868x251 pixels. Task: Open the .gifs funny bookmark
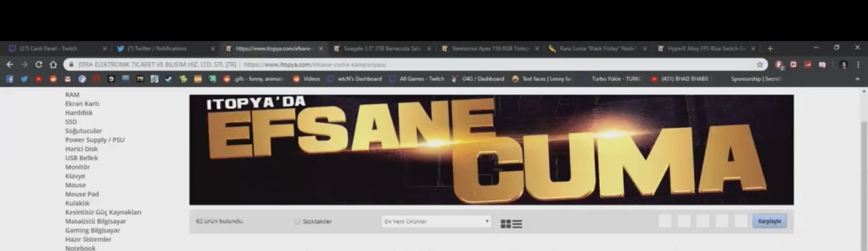254,79
